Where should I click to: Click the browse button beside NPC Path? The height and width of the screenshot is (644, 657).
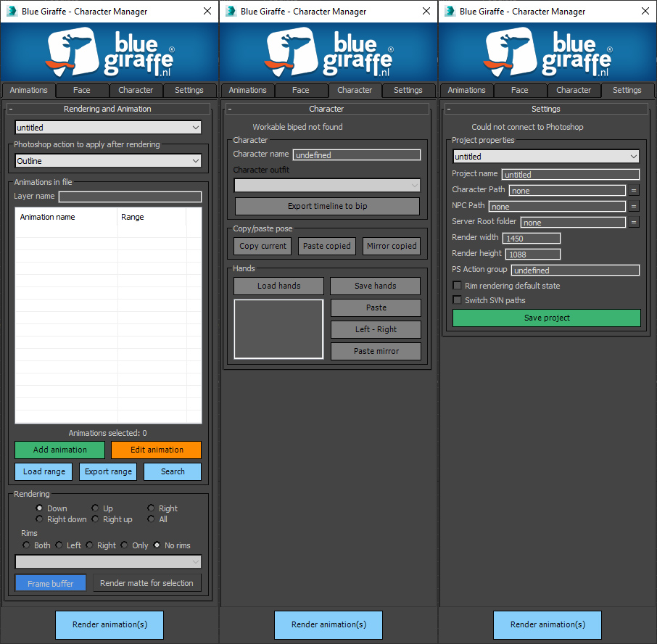click(634, 206)
